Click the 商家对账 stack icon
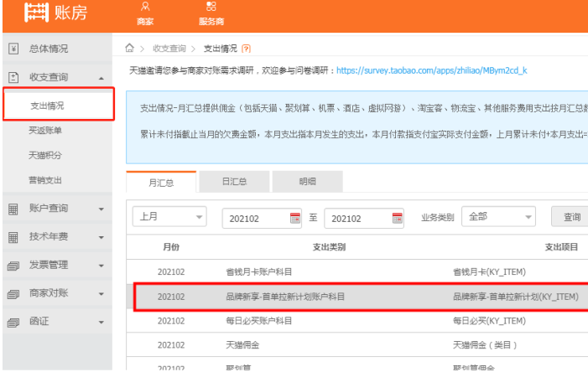 [x=13, y=294]
